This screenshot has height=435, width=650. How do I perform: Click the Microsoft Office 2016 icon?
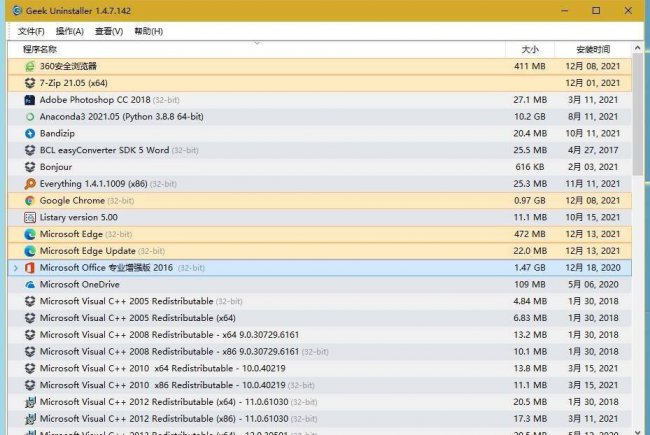[x=30, y=268]
